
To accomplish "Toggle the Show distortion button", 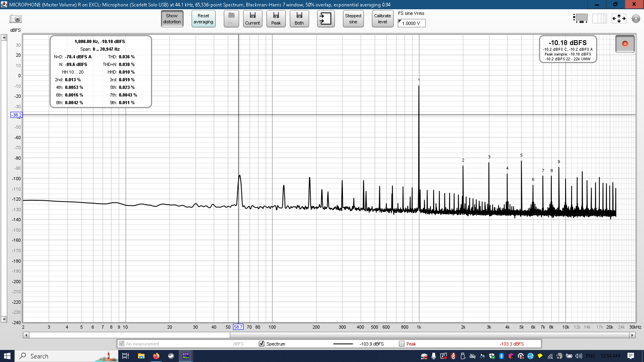I will pyautogui.click(x=172, y=19).
